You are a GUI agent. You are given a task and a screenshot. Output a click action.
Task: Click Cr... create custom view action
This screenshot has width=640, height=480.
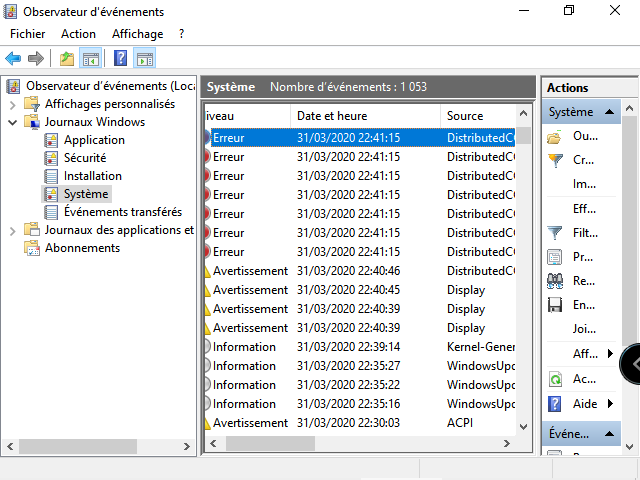[x=584, y=160]
